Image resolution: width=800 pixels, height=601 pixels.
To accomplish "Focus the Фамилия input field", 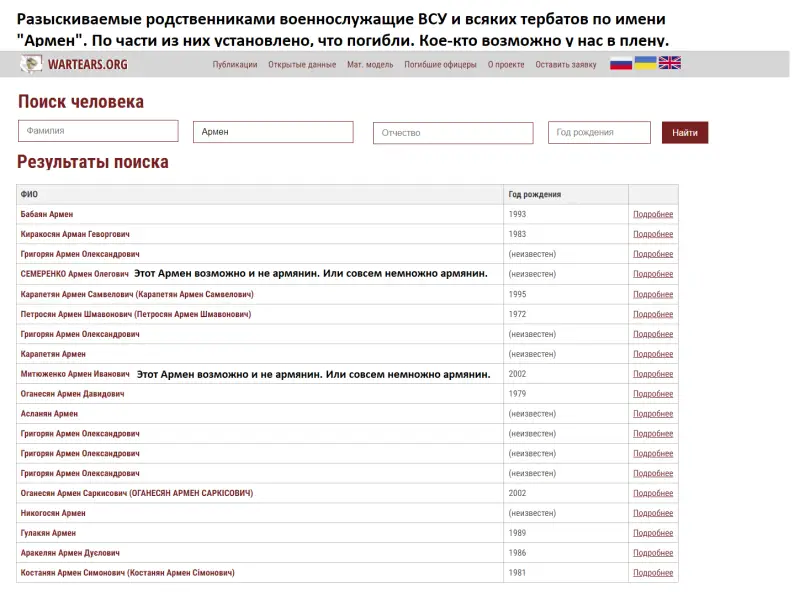I will tap(98, 131).
